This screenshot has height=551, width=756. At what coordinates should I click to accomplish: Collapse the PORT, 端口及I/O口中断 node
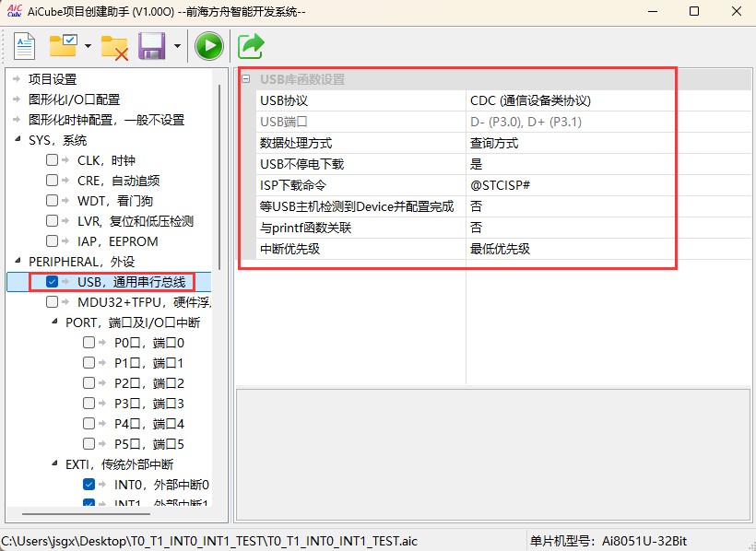coord(55,322)
